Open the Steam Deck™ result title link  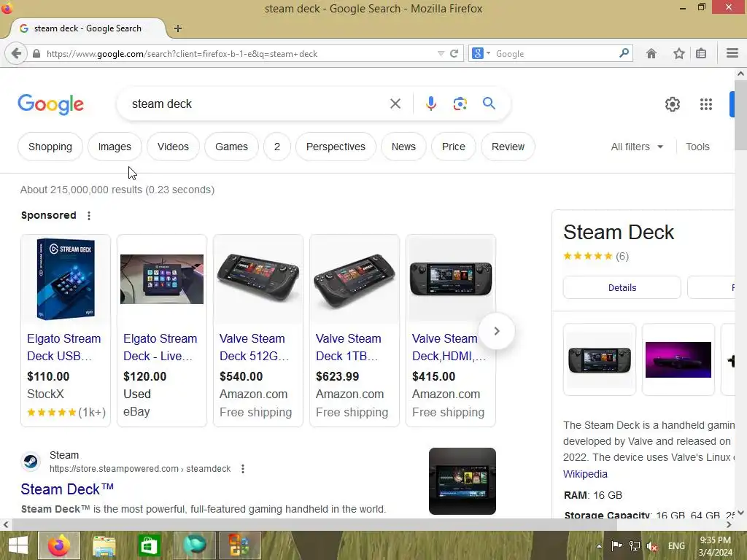pyautogui.click(x=67, y=489)
